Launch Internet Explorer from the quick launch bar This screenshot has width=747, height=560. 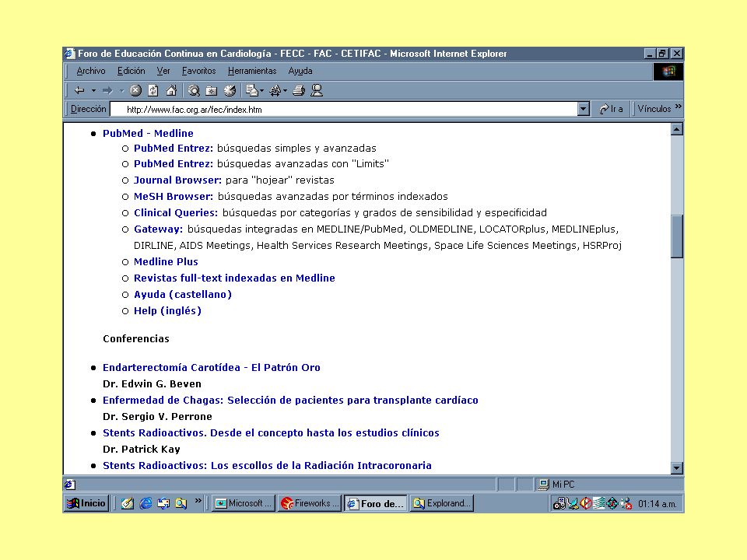click(x=146, y=503)
